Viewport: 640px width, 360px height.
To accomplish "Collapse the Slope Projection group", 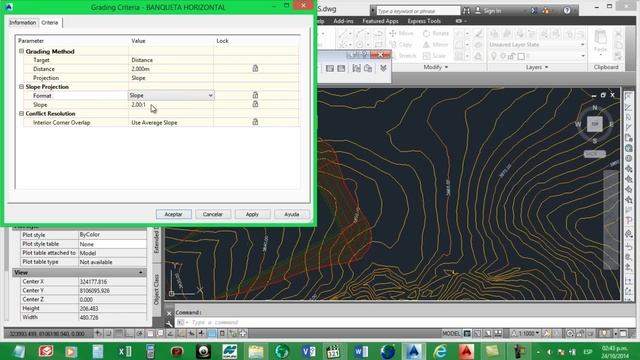I will pos(21,87).
